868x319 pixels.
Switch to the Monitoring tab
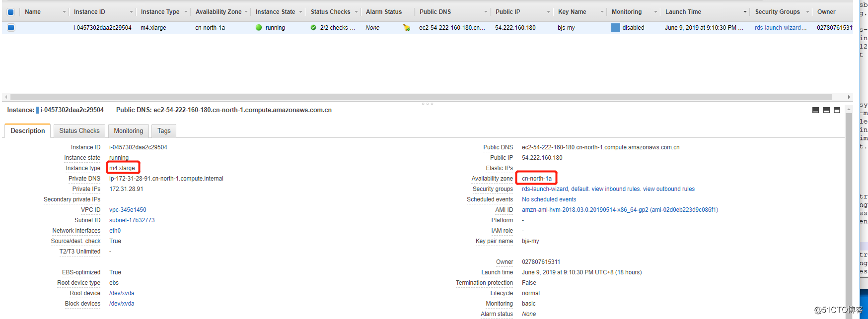129,131
